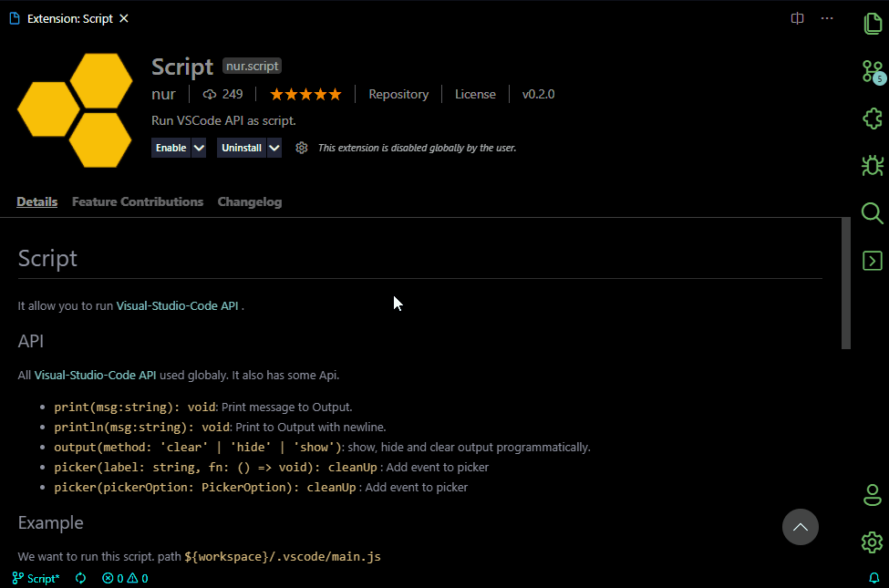Click 'println(msg:string): void' code text
Viewport: 889px width, 588px height.
point(141,427)
